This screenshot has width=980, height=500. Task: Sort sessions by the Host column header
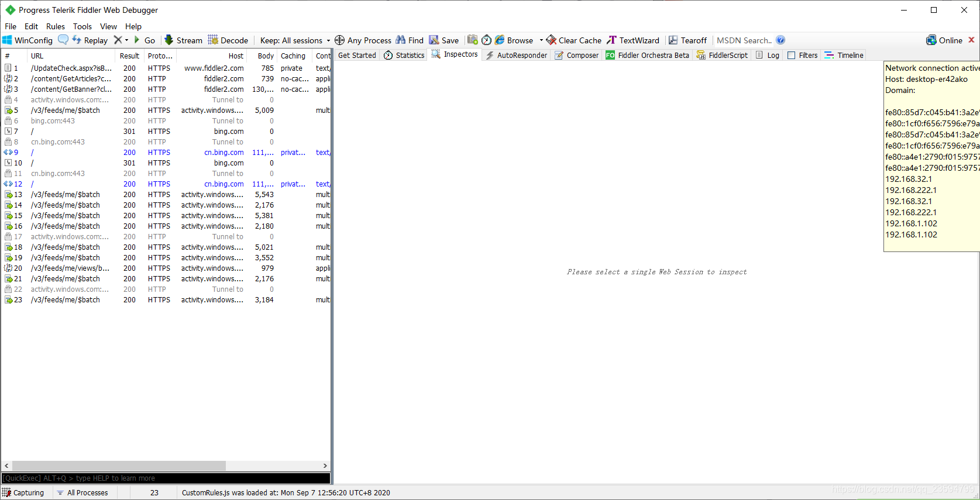(x=211, y=56)
